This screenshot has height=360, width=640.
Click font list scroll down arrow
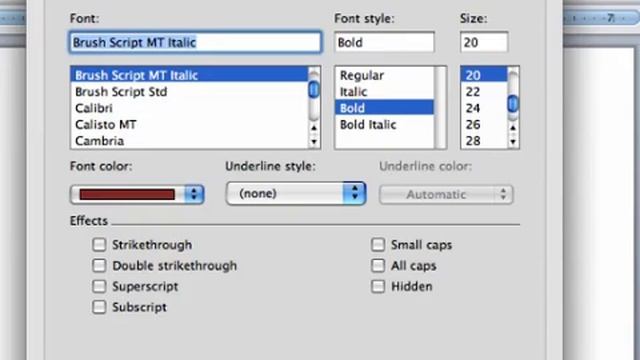point(314,142)
